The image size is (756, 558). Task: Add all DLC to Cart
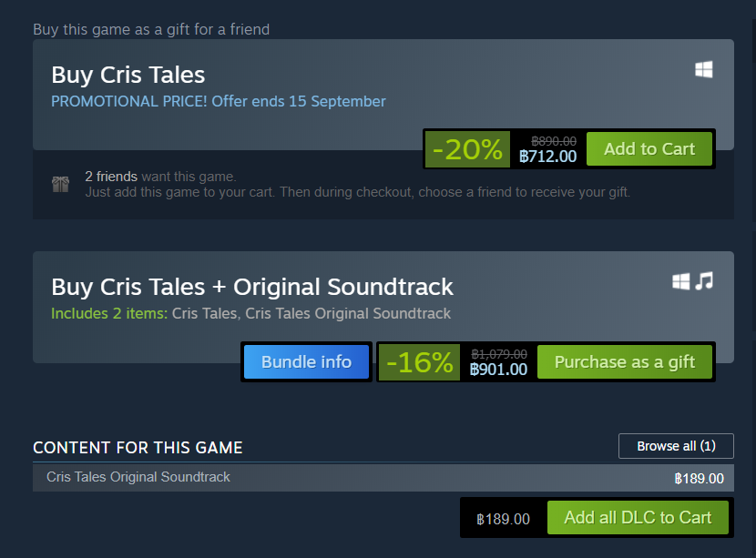[638, 518]
